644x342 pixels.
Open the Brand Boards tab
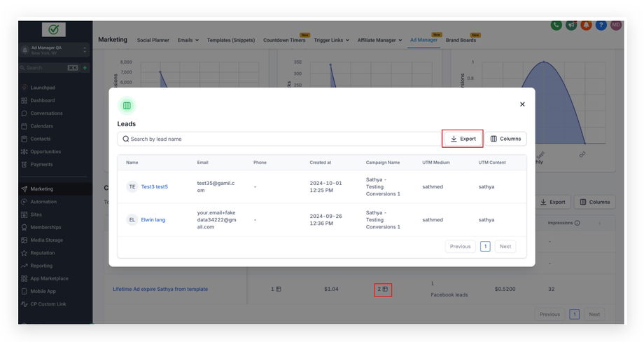tap(461, 40)
